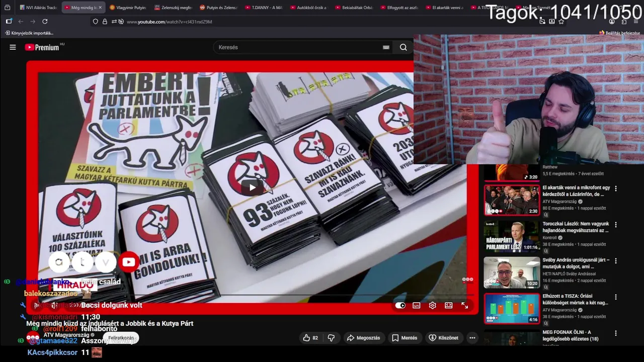Viewport: 644px width, 362px height.
Task: Open the tracking protection shield icon
Action: click(x=96, y=22)
